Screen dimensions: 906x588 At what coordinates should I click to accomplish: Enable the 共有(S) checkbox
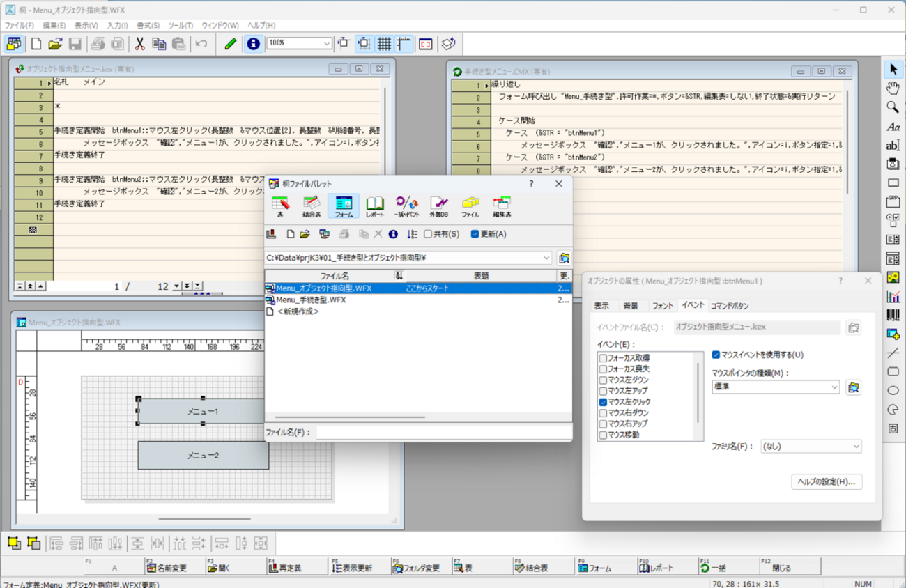(428, 235)
